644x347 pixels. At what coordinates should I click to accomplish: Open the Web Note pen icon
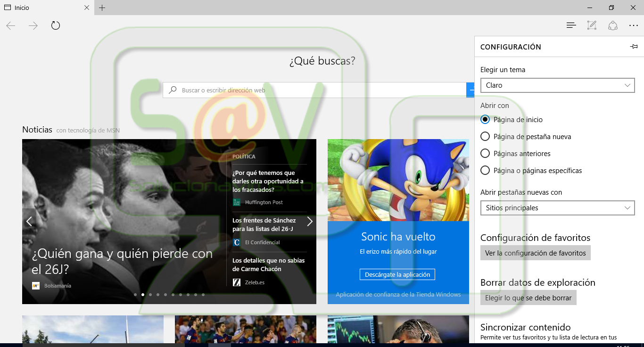[x=592, y=25]
